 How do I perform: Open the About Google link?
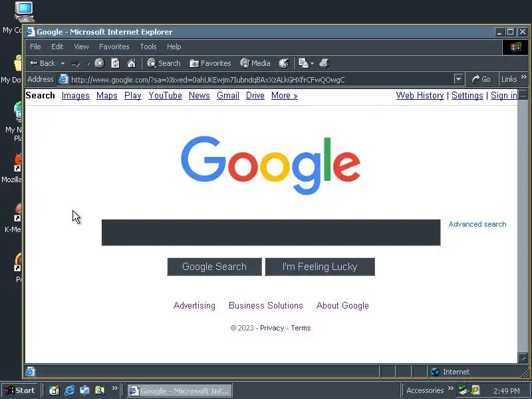342,306
